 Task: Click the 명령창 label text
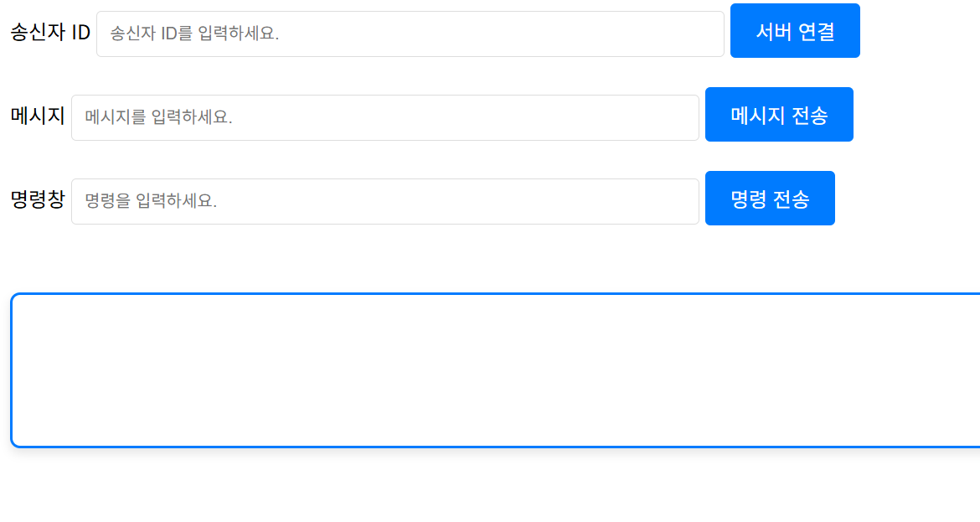coord(38,199)
